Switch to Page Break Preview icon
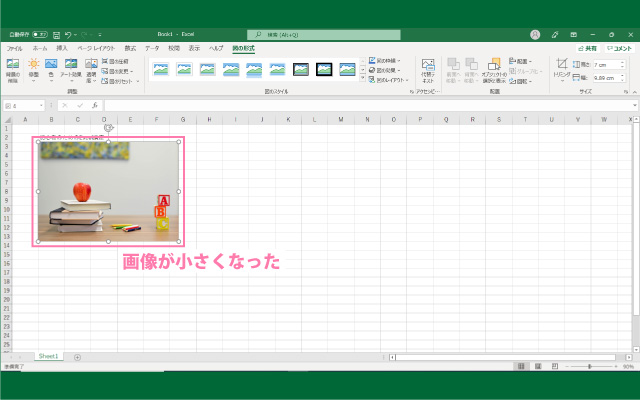 click(x=555, y=366)
